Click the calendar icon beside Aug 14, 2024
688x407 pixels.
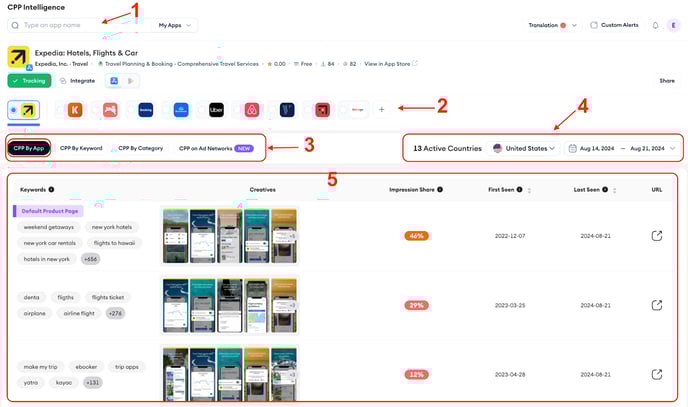tap(572, 148)
